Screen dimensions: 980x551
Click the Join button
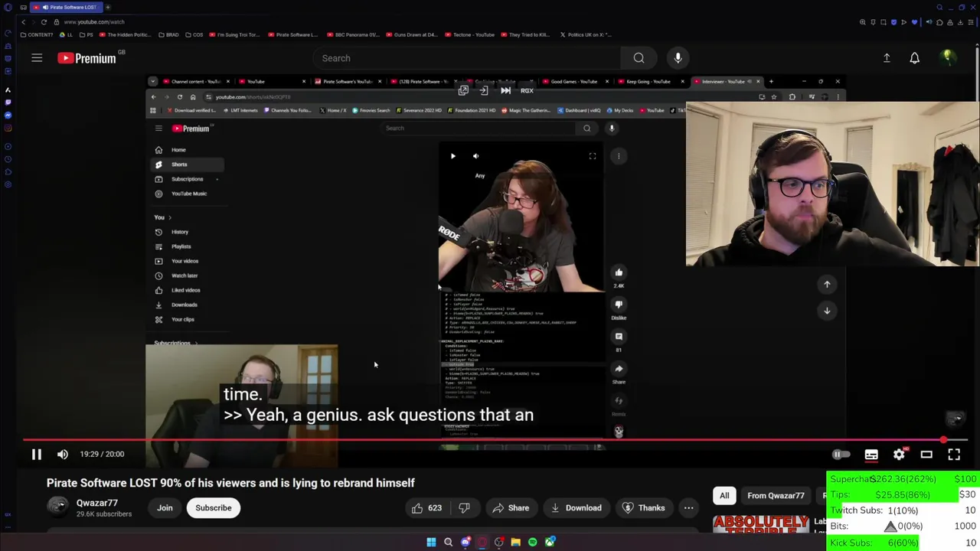click(x=165, y=507)
